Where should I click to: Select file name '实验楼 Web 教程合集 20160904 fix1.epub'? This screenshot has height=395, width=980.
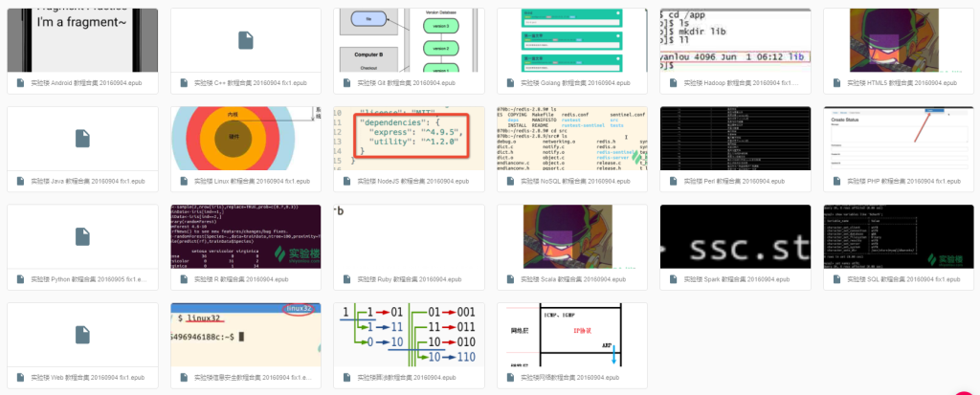(87, 378)
